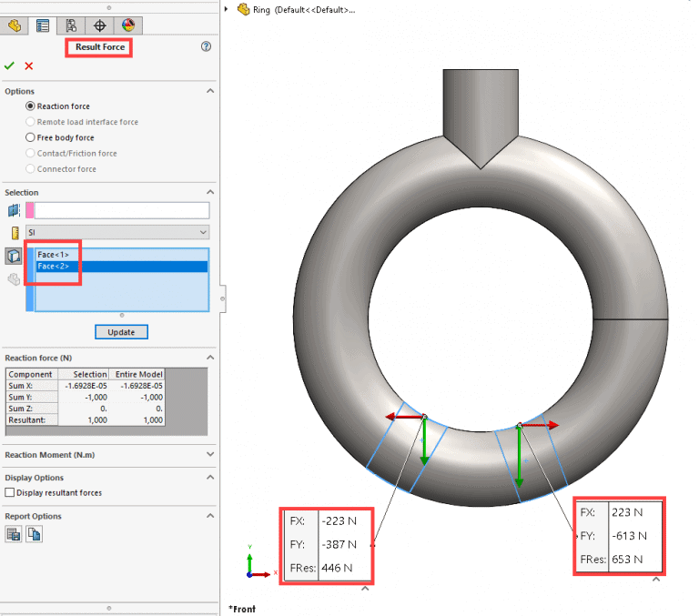Open the FeatureManager design tree tab
The width and height of the screenshot is (699, 616).
(15, 25)
